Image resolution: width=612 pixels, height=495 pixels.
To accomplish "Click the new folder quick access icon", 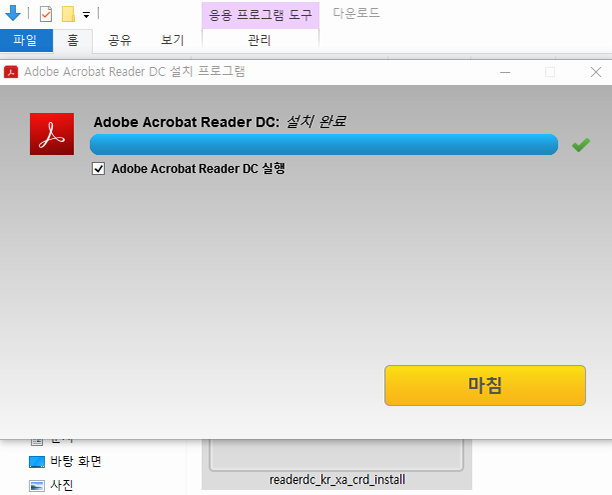I will coord(68,14).
